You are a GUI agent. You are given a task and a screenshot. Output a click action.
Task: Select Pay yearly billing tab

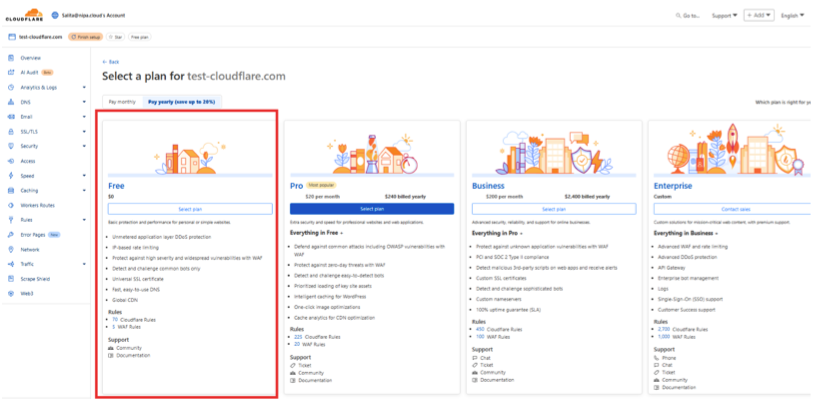(182, 102)
